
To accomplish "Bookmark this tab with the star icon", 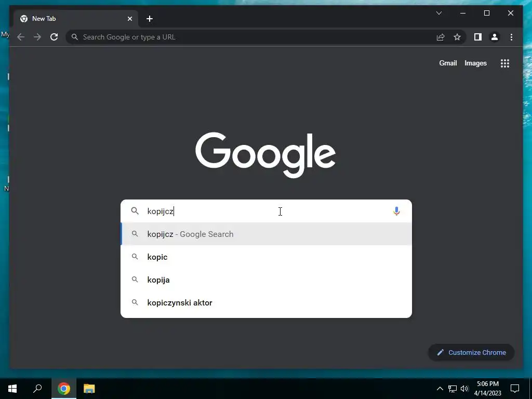I will (457, 37).
